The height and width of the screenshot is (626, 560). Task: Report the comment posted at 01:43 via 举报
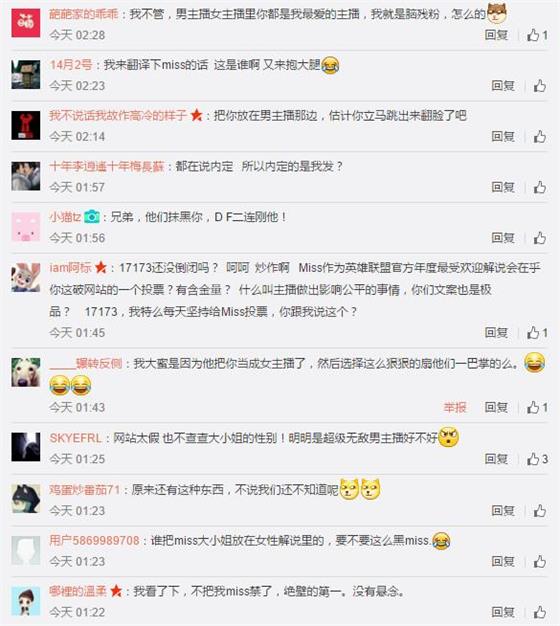coord(455,407)
